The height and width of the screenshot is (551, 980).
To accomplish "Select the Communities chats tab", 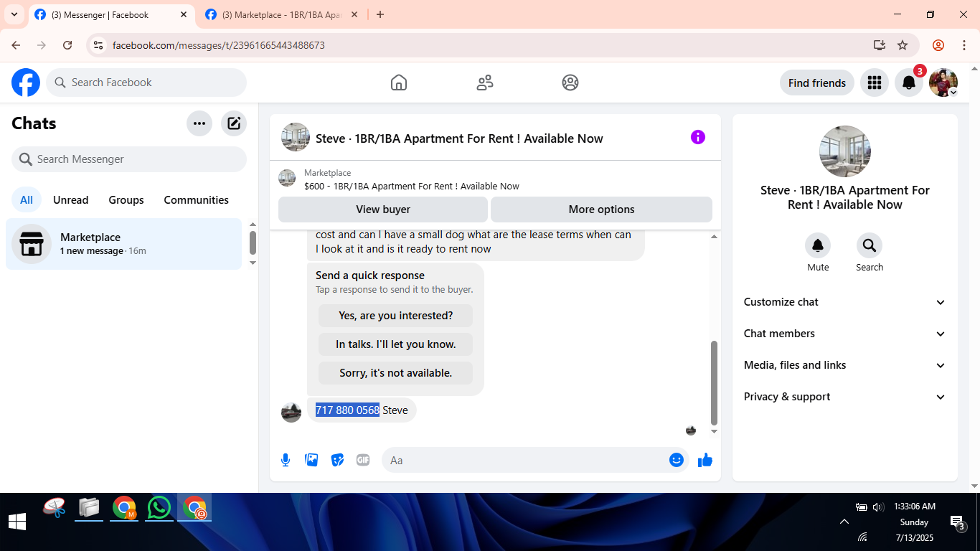I will pos(197,200).
